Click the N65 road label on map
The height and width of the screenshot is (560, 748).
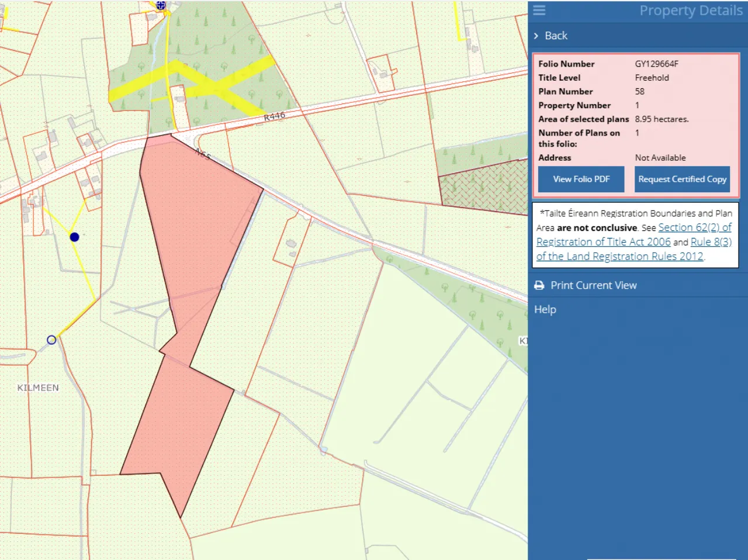[203, 154]
